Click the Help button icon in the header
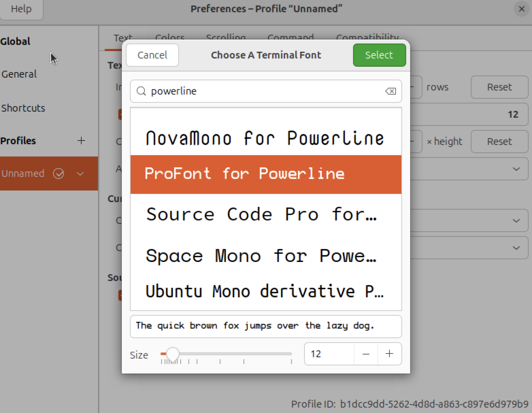The width and height of the screenshot is (532, 413). click(21, 9)
